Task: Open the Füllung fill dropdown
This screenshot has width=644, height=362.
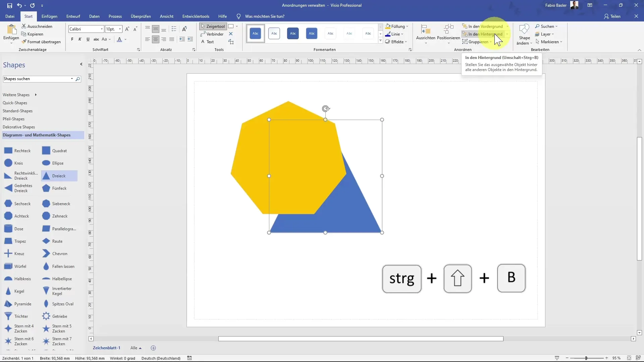Action: click(397, 26)
